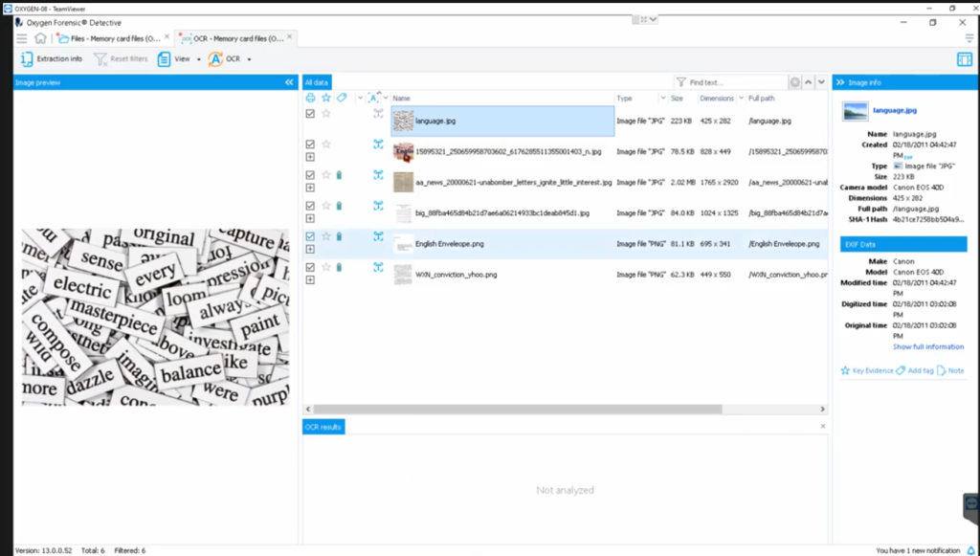The height and width of the screenshot is (556, 980).
Task: Expand the English Enveleope row details
Action: point(310,249)
